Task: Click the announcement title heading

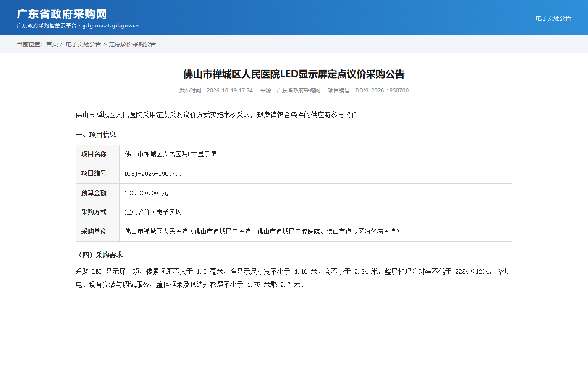Action: click(294, 74)
